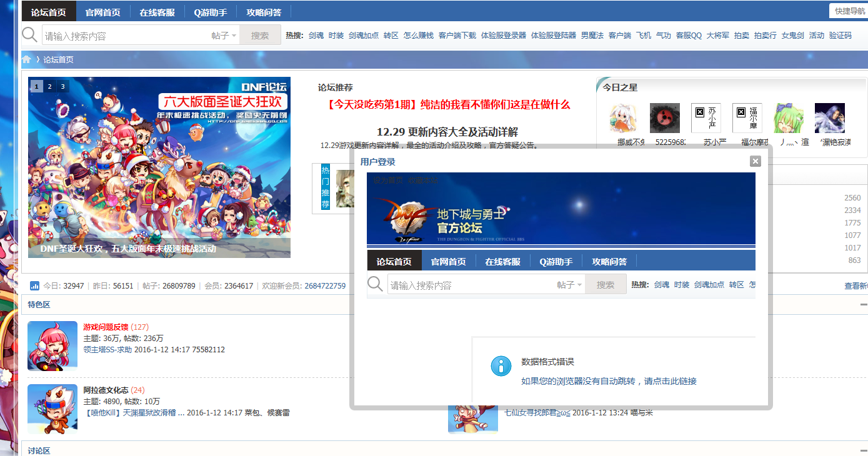The height and width of the screenshot is (456, 868).
Task: Click the 搜索 button in the top search bar
Action: [x=260, y=36]
